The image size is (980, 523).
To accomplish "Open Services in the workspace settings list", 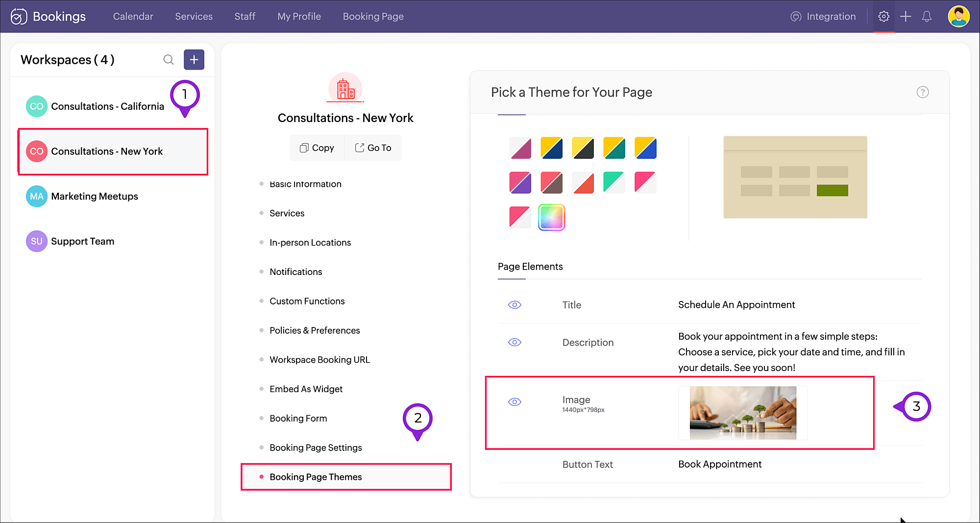I will click(287, 213).
